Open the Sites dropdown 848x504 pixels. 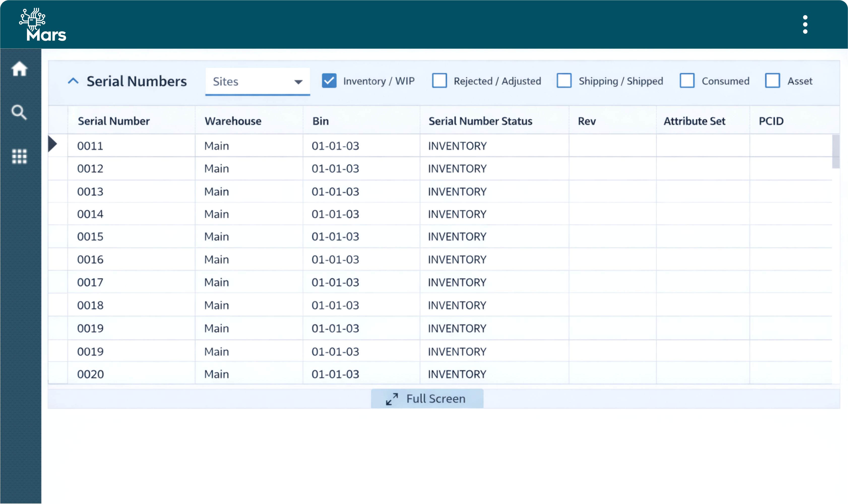tap(257, 81)
